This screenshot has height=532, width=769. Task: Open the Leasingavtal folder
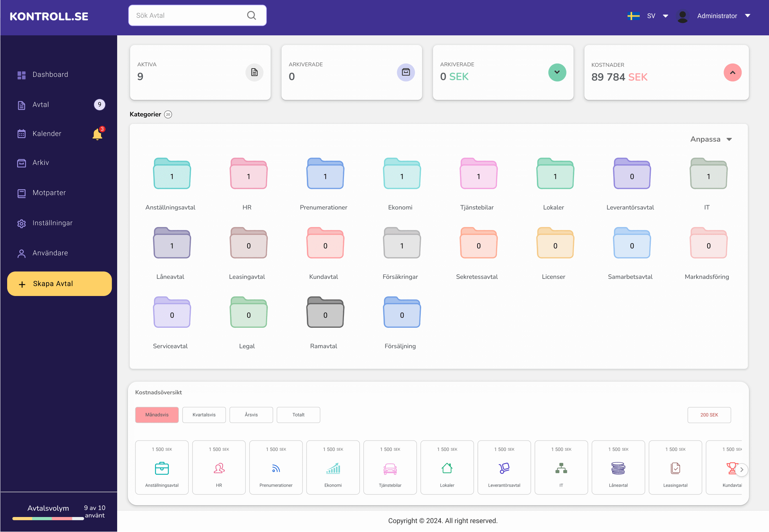pyautogui.click(x=249, y=243)
